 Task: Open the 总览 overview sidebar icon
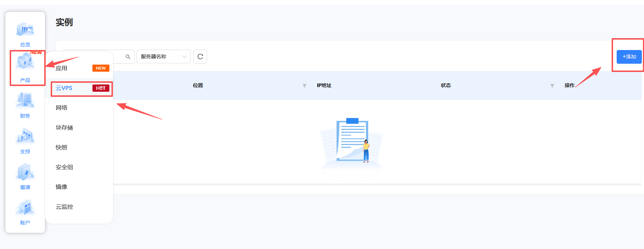click(25, 34)
